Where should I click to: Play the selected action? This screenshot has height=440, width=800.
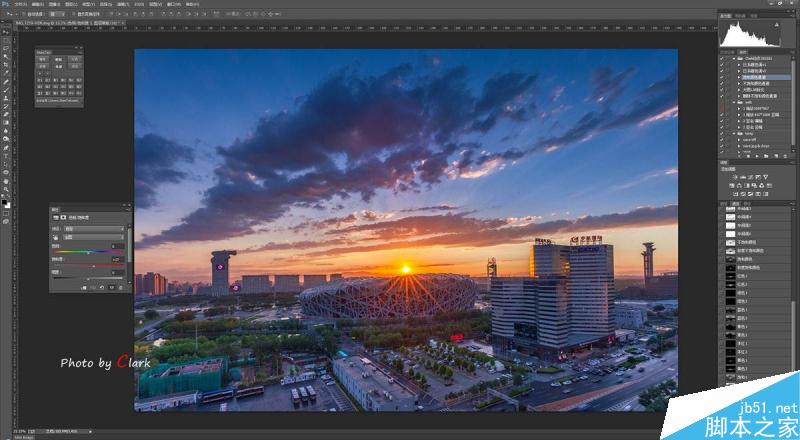757,156
